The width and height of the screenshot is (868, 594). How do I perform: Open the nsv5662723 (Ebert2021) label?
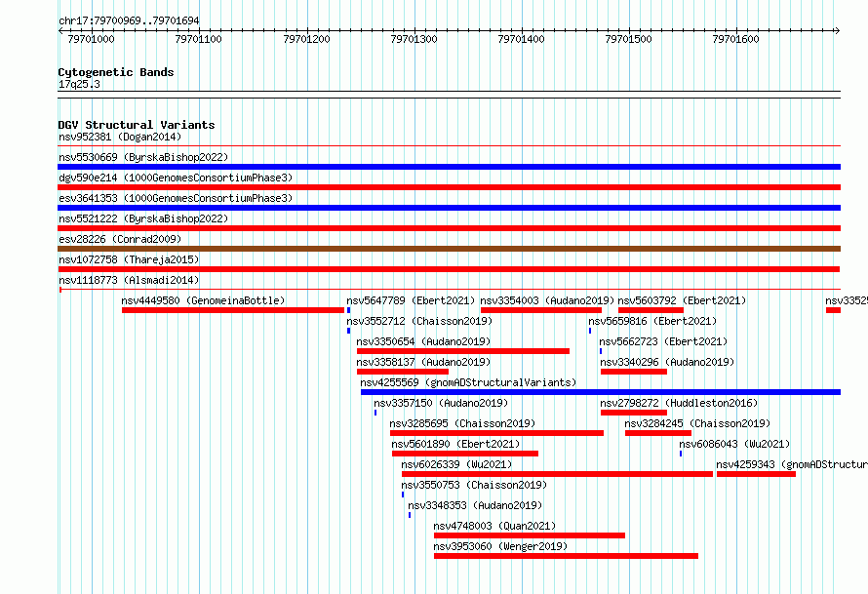(x=663, y=341)
